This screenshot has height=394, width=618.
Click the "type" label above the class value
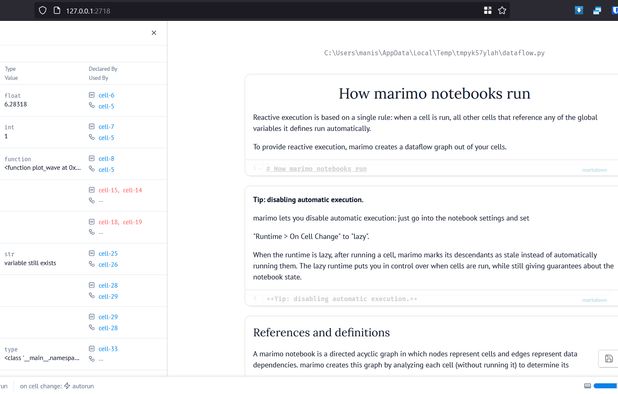[11, 349]
